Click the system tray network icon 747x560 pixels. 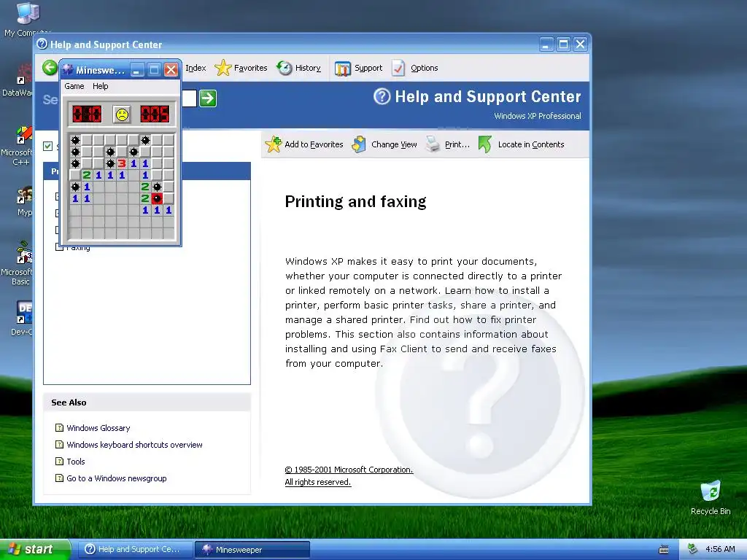693,549
